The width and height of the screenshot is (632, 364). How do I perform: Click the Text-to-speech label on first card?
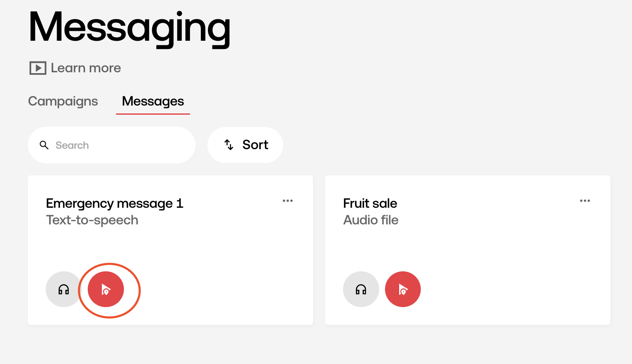point(92,220)
